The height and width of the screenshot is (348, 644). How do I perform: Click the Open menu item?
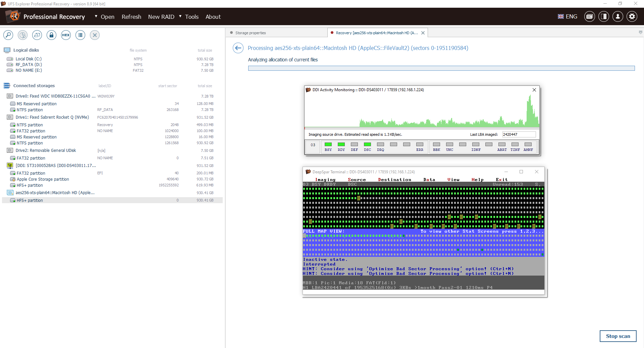click(107, 17)
